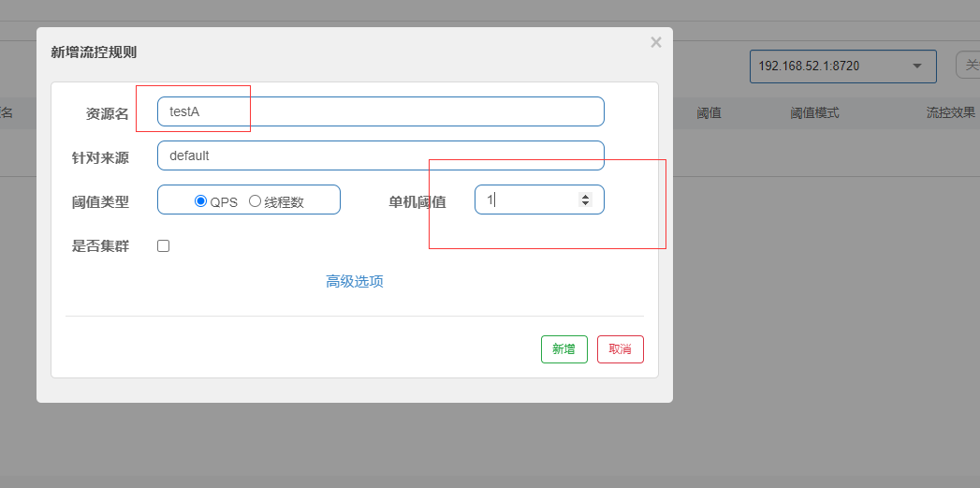
Task: Enable the 是否集群 checkbox
Action: [x=163, y=246]
